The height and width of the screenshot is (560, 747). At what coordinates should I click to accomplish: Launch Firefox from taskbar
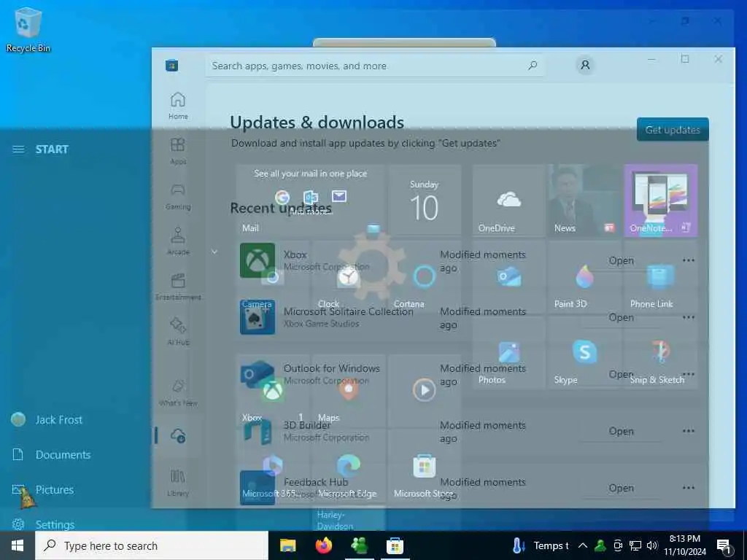point(323,545)
